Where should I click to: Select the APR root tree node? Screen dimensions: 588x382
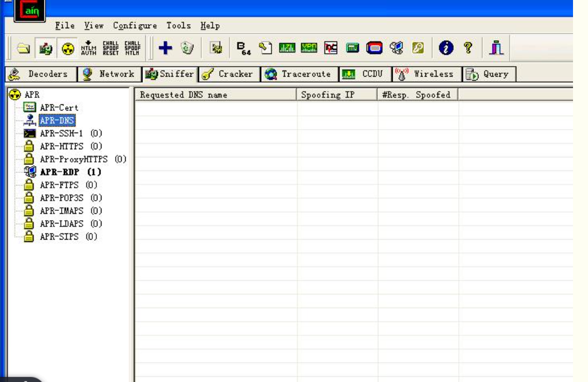click(32, 94)
